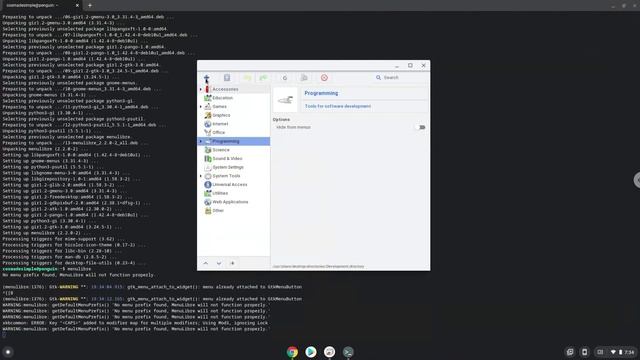Select the Office category

233,133
